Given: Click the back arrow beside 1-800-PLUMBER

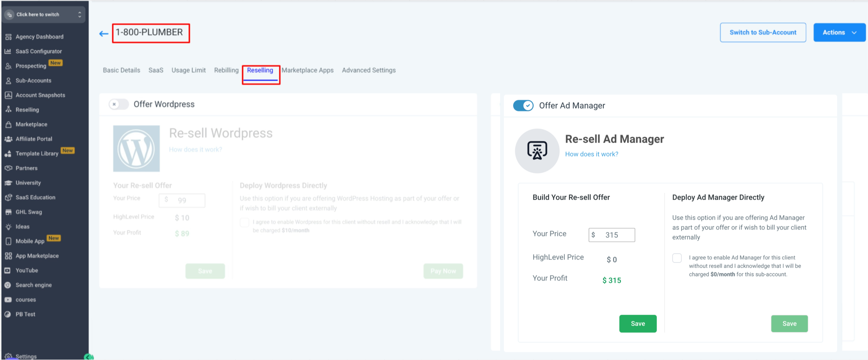Looking at the screenshot, I should [103, 34].
